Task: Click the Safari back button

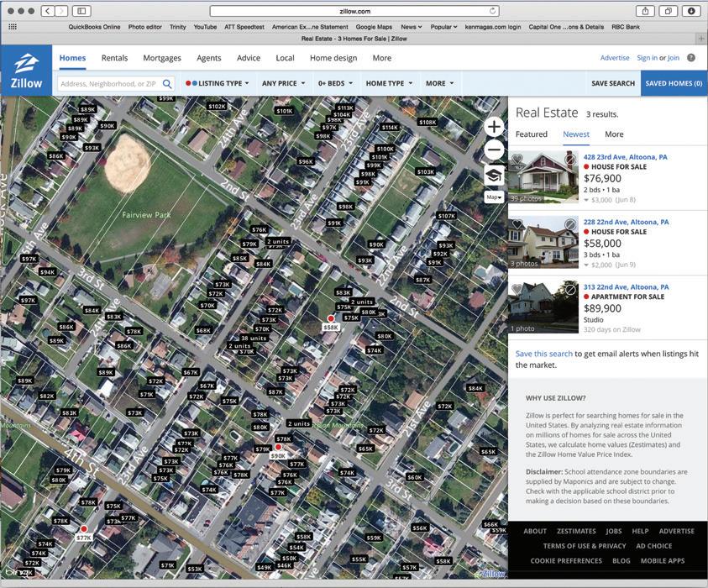Action: click(49, 11)
